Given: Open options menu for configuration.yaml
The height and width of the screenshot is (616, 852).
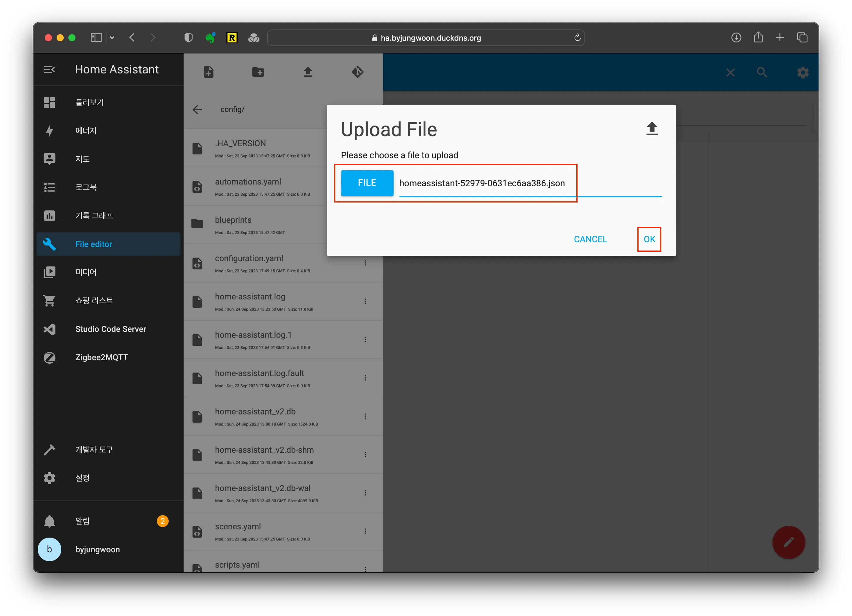Looking at the screenshot, I should (x=365, y=263).
